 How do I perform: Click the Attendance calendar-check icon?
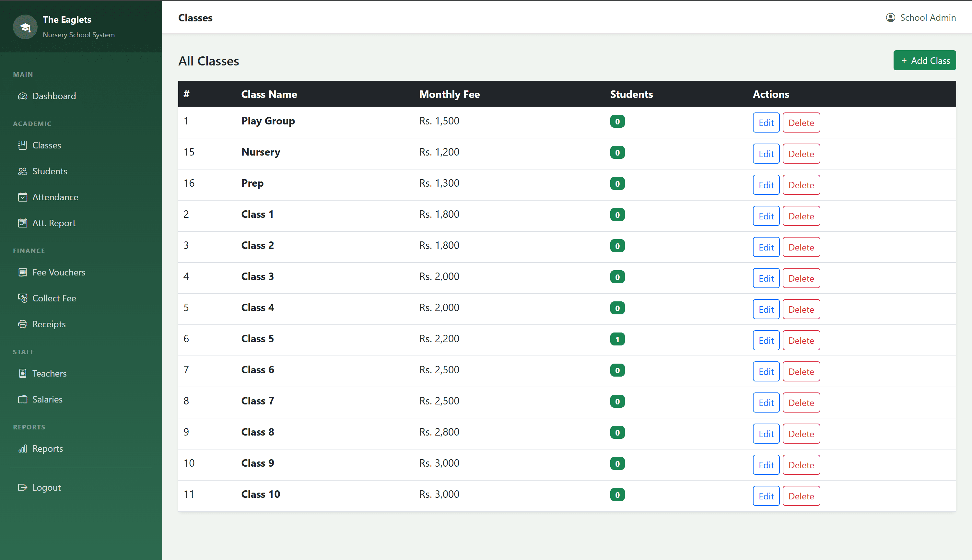click(x=23, y=197)
